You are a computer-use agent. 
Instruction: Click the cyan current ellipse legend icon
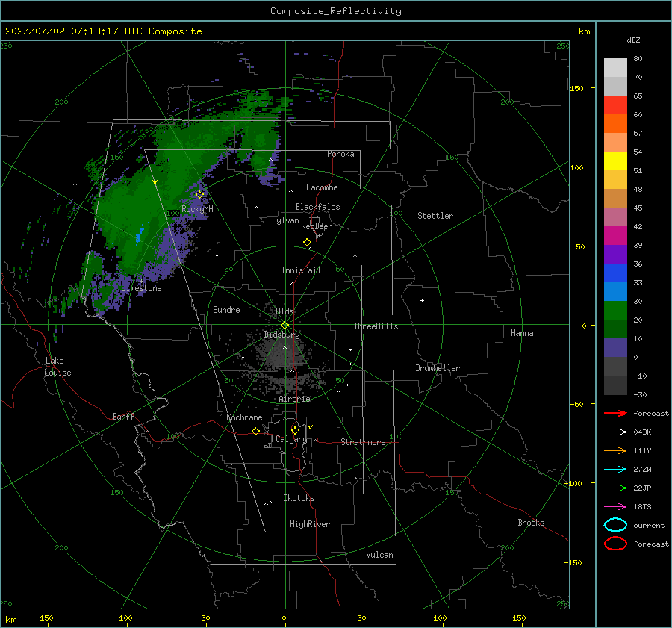click(615, 525)
